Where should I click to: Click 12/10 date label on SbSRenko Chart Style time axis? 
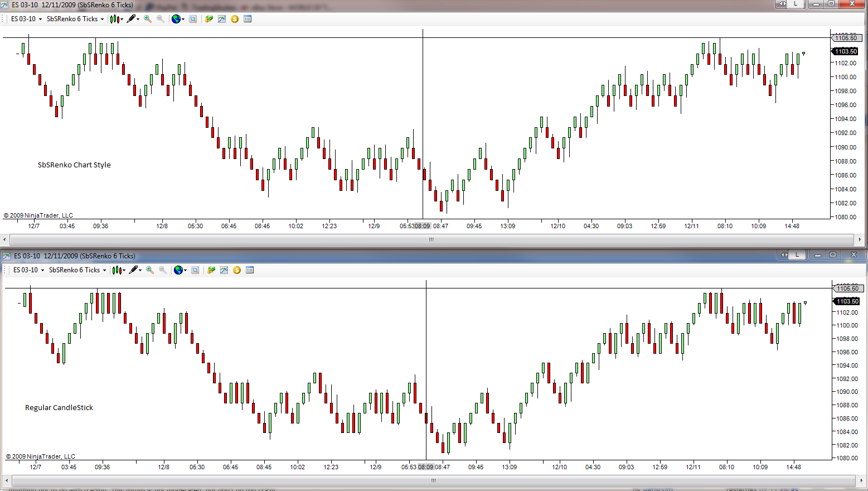[558, 226]
